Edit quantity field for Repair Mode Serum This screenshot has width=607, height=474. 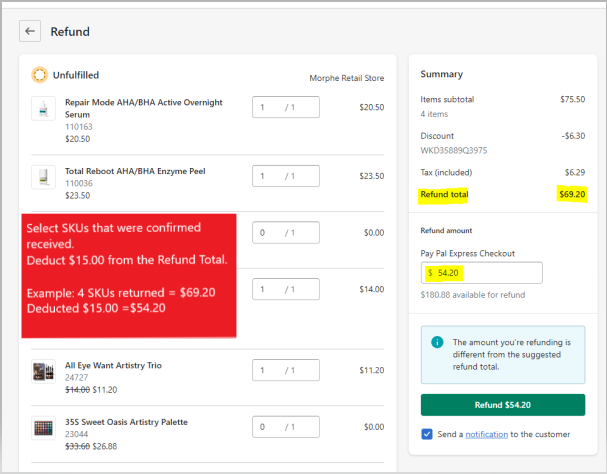286,107
